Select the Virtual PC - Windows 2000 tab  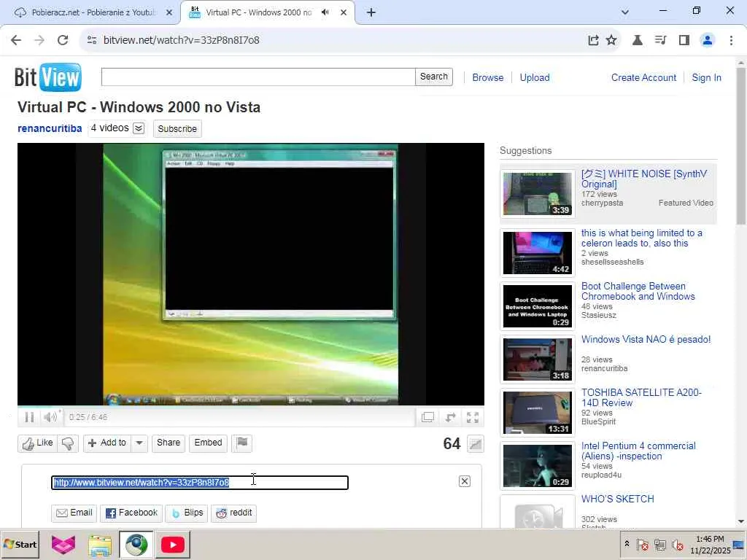[258, 12]
